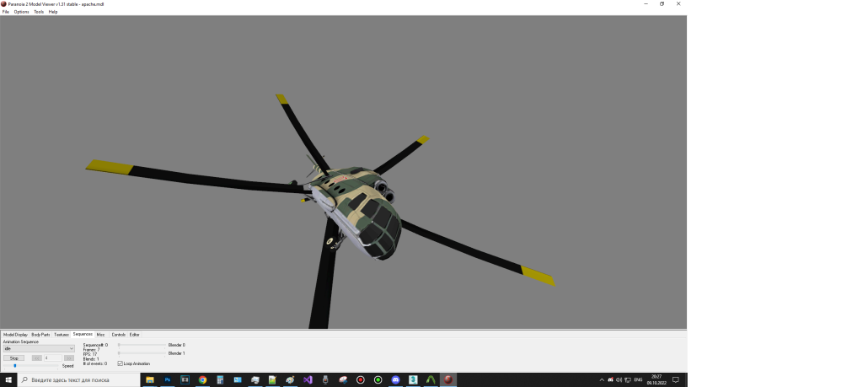The image size is (868, 387).
Task: Switch to the Body Parts tab
Action: tap(40, 335)
